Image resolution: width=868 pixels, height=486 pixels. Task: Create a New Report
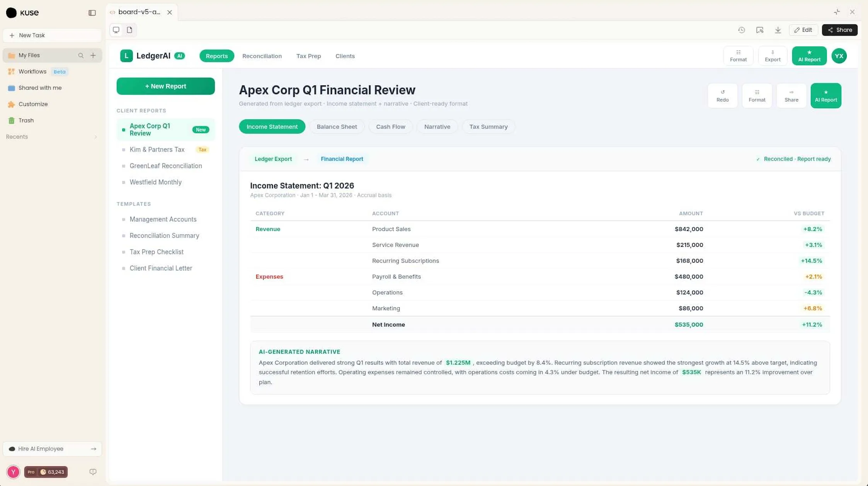[x=166, y=86]
